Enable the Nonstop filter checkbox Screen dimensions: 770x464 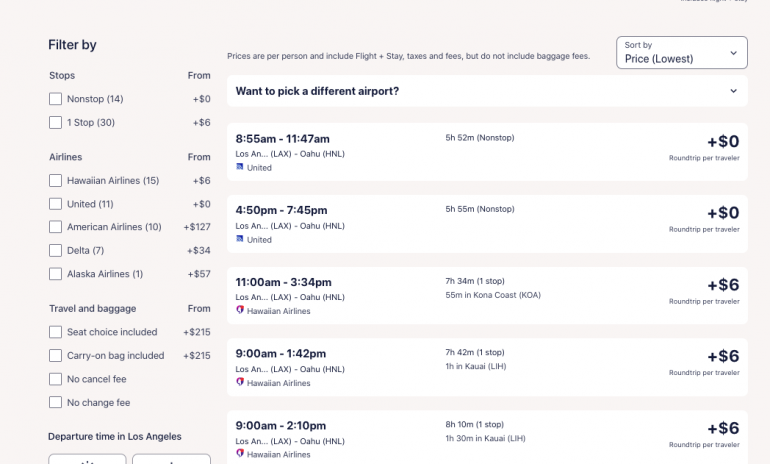click(56, 99)
